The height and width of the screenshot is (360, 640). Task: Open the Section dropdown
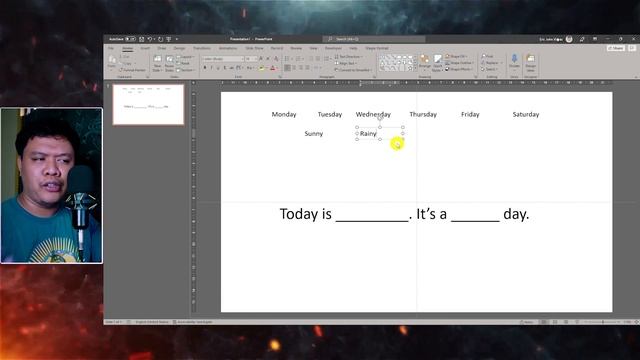point(186,70)
